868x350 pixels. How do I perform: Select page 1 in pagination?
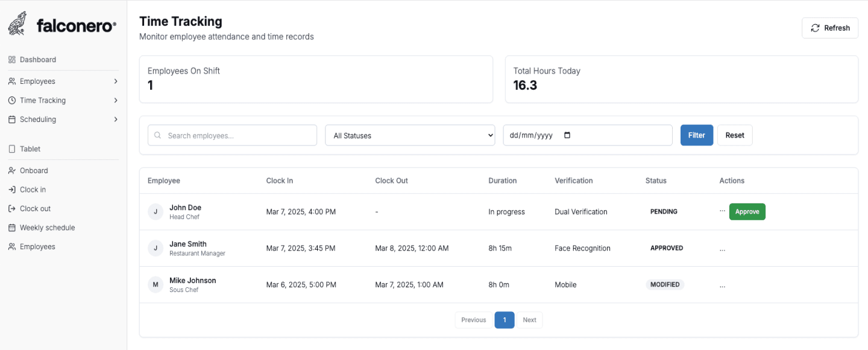505,320
